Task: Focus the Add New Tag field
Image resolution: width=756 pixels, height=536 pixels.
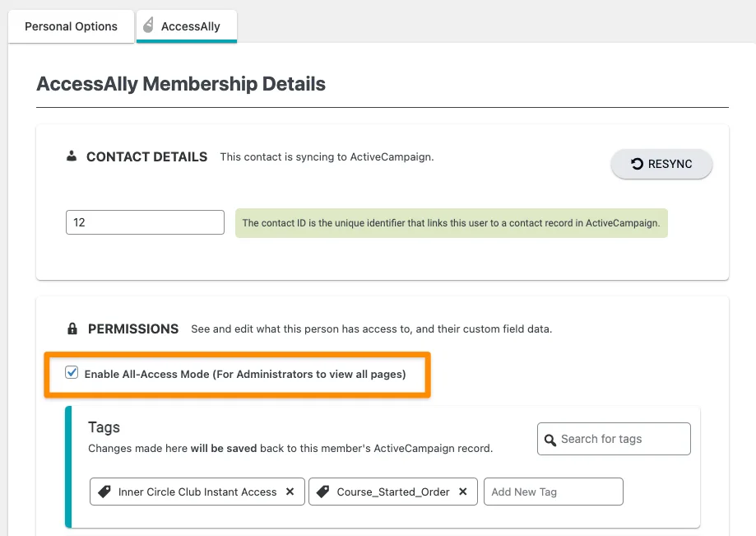Action: [553, 492]
